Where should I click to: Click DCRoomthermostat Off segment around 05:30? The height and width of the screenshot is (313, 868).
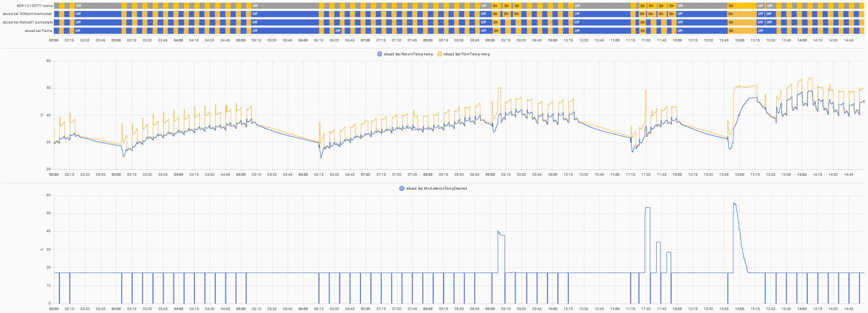click(284, 14)
